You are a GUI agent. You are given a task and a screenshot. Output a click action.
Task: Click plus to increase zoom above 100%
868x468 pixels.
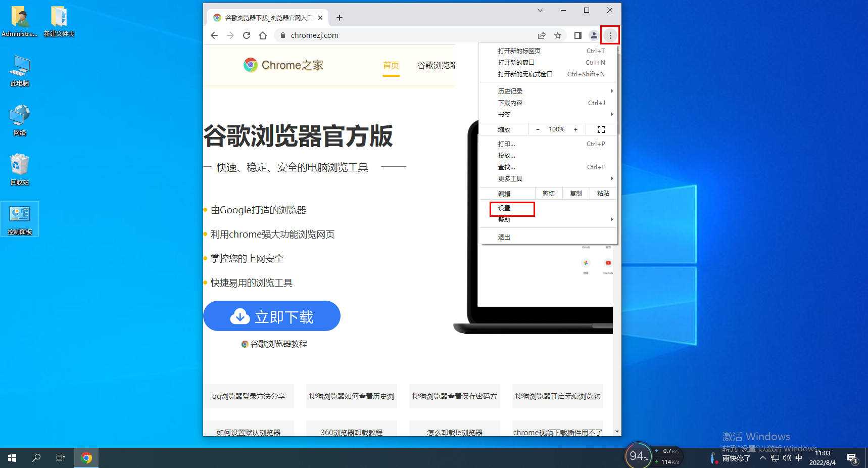coord(575,129)
